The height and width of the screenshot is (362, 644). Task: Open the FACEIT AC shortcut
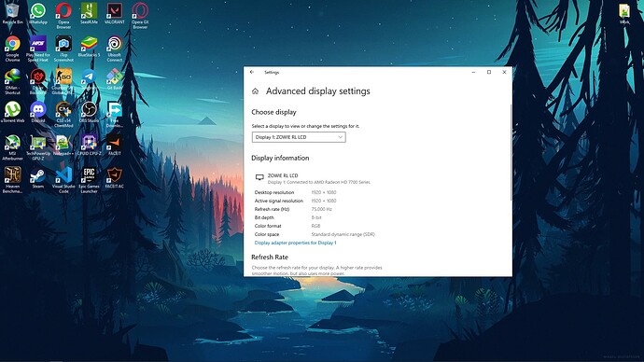[x=115, y=178]
